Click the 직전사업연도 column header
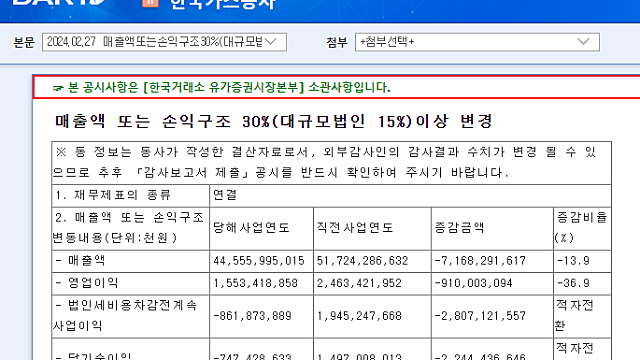The width and height of the screenshot is (640, 360). [372, 228]
